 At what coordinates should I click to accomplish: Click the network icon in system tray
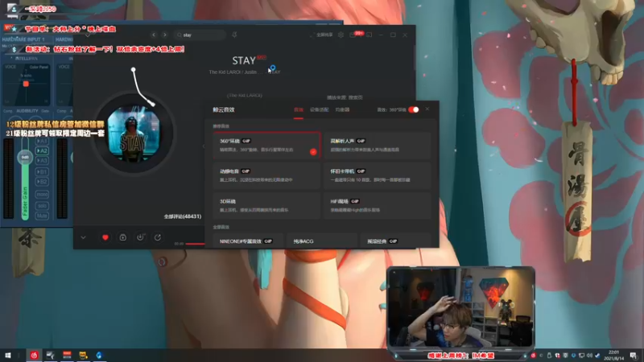click(581, 356)
